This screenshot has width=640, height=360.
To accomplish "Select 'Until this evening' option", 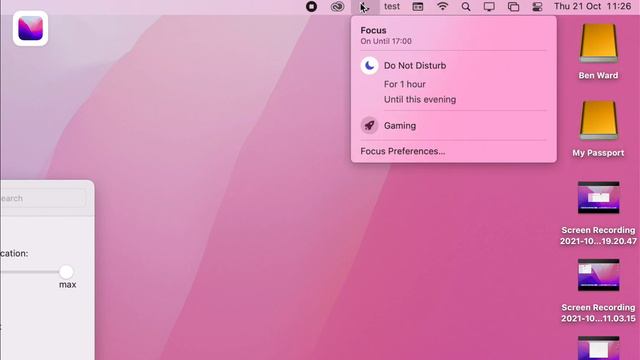I will [x=420, y=100].
